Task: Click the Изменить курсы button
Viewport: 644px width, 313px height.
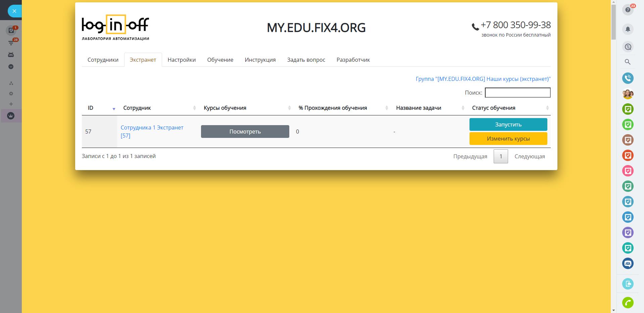Action: click(508, 139)
